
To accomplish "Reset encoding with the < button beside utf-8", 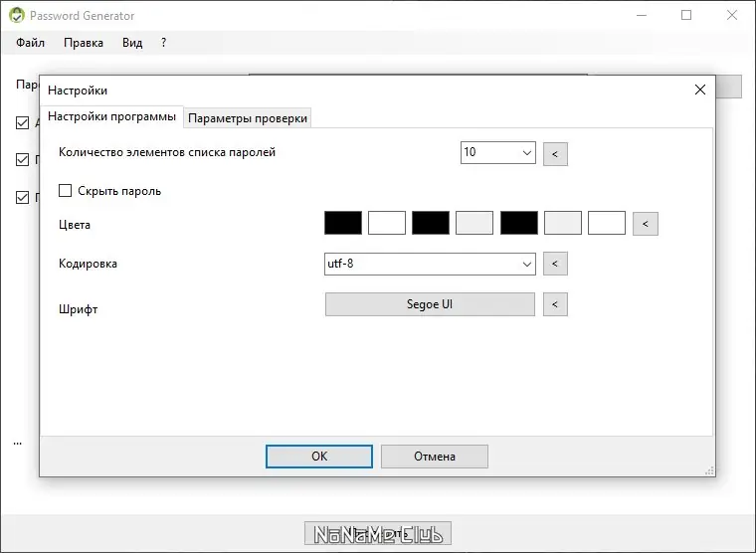I will pos(555,264).
